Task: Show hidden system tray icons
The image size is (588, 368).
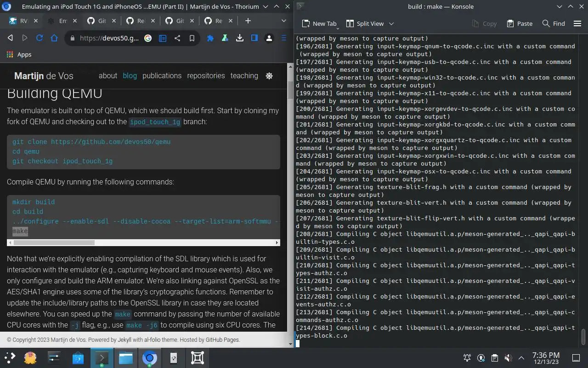Action: pos(521,358)
